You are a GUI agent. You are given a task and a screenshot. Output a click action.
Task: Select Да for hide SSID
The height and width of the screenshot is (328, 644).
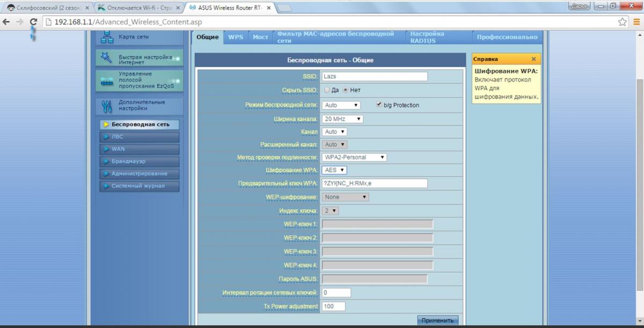(326, 90)
